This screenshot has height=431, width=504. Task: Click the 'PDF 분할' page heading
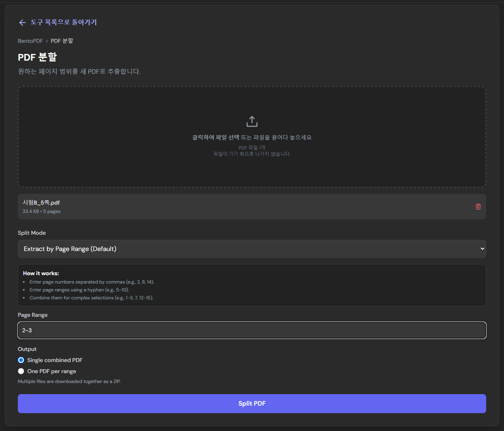click(x=37, y=57)
